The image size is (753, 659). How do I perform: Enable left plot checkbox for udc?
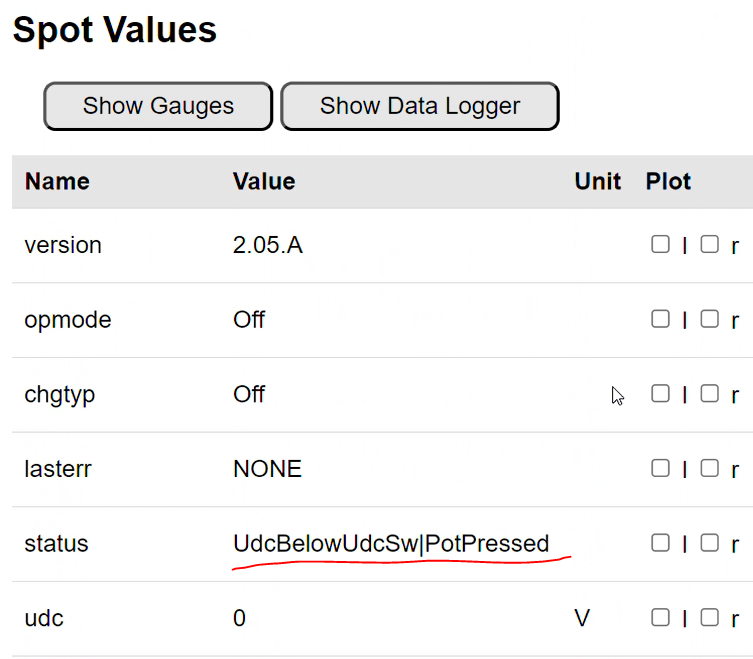coord(660,617)
